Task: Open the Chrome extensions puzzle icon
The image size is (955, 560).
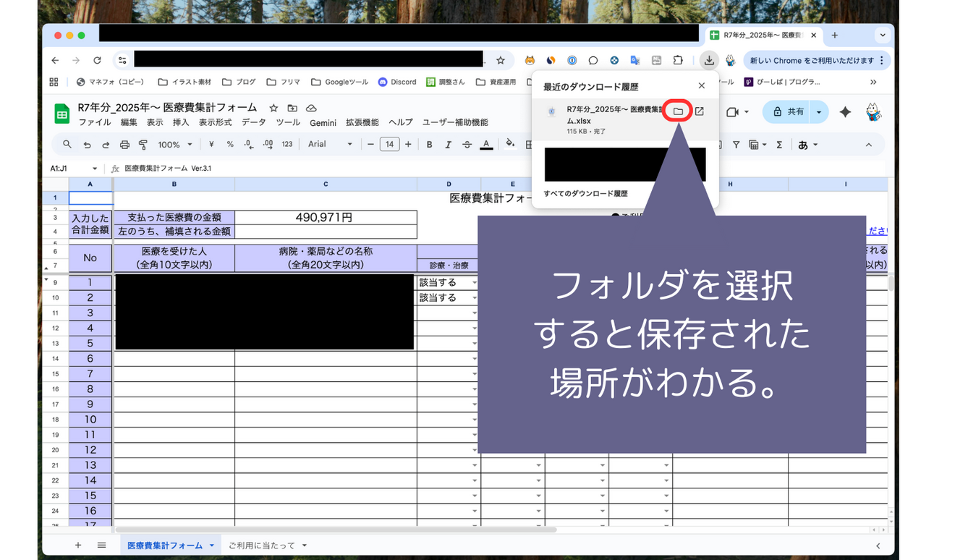Action: 678,61
